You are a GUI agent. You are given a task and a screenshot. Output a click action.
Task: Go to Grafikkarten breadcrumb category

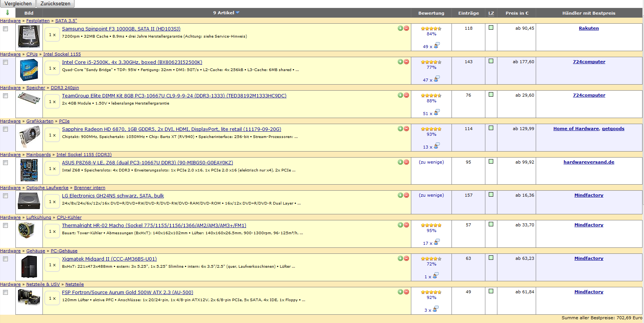point(40,121)
